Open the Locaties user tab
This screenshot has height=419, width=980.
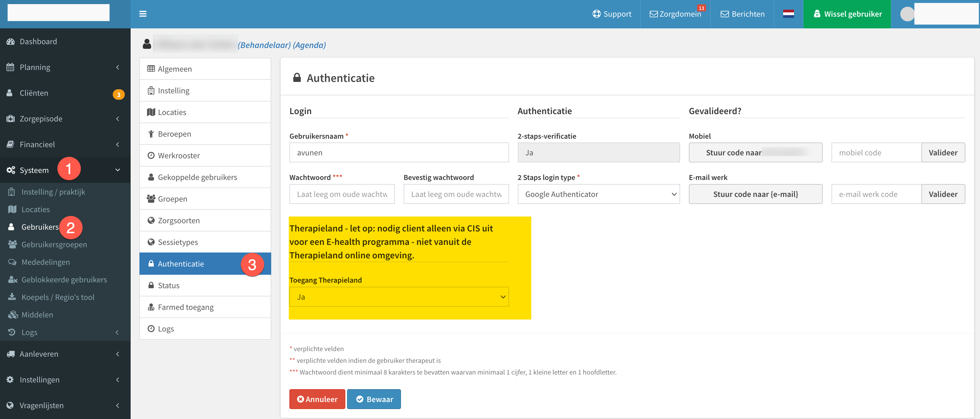coord(205,112)
